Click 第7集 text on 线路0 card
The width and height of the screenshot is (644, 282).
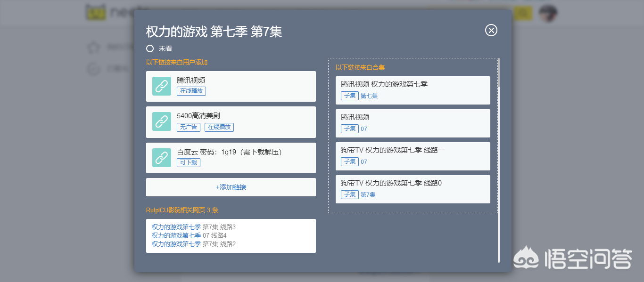[x=368, y=195]
